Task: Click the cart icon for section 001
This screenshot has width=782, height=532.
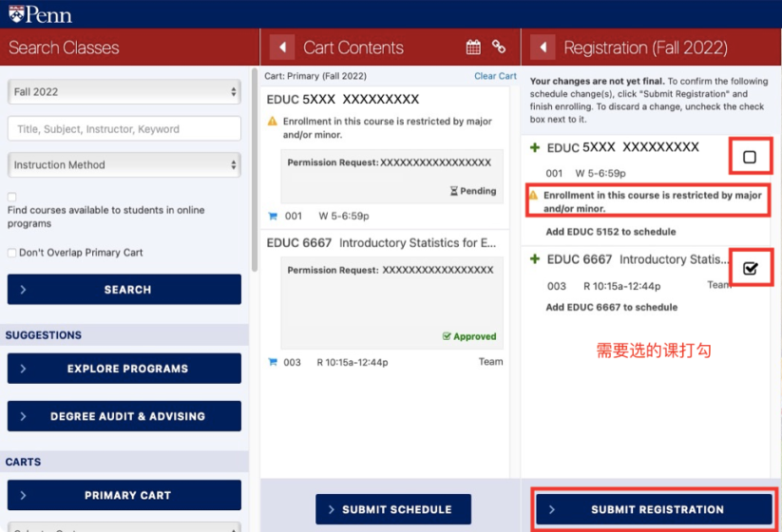Action: [x=273, y=216]
